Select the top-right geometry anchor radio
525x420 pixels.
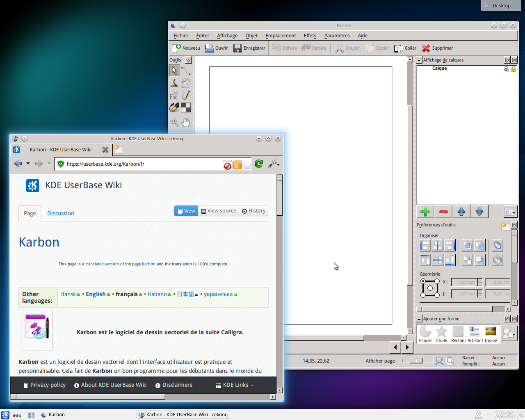437,281
